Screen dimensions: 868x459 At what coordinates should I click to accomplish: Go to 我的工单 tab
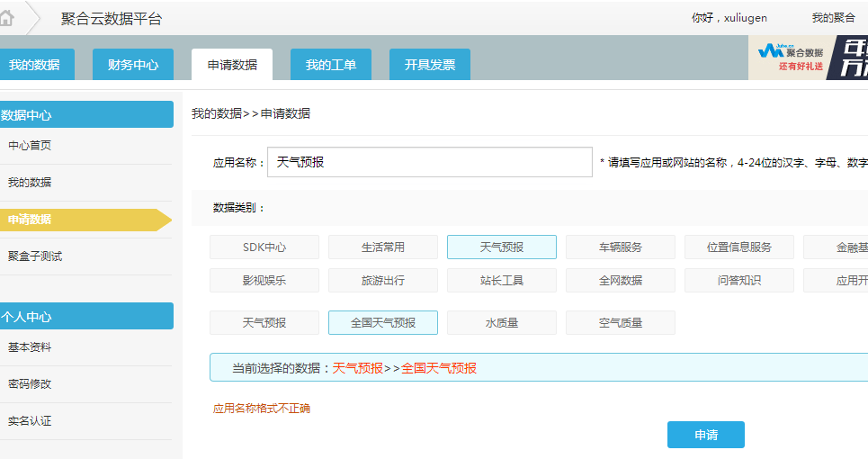[x=331, y=65]
